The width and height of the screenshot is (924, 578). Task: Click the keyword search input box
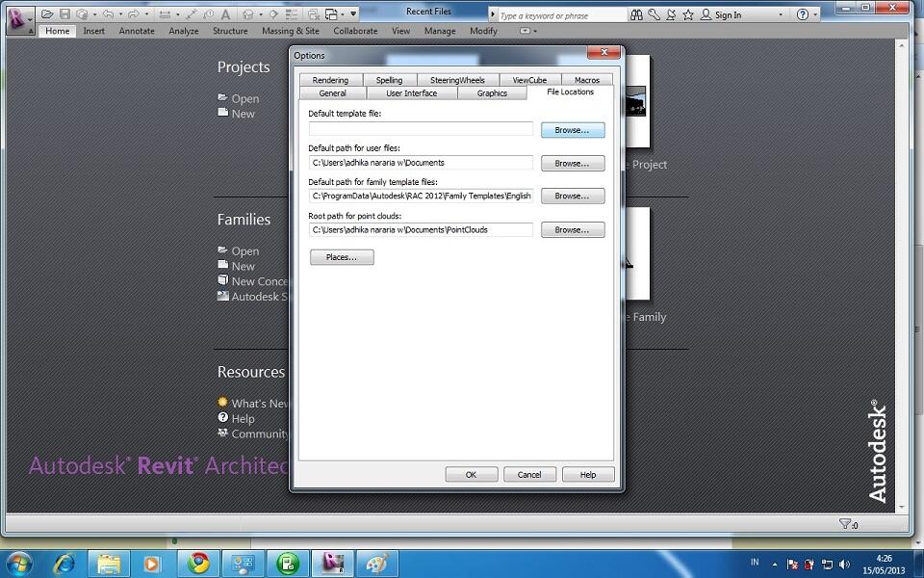pyautogui.click(x=562, y=15)
